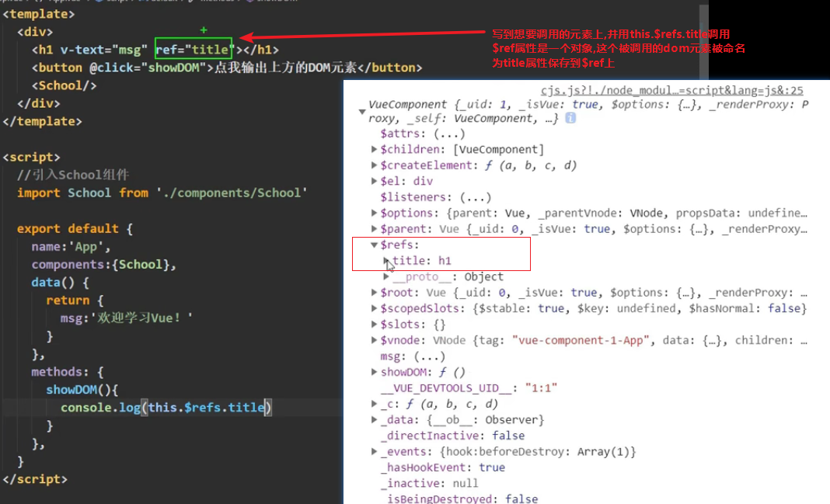Reveal the $attrs (...) getter value
830x504 pixels.
click(x=449, y=134)
